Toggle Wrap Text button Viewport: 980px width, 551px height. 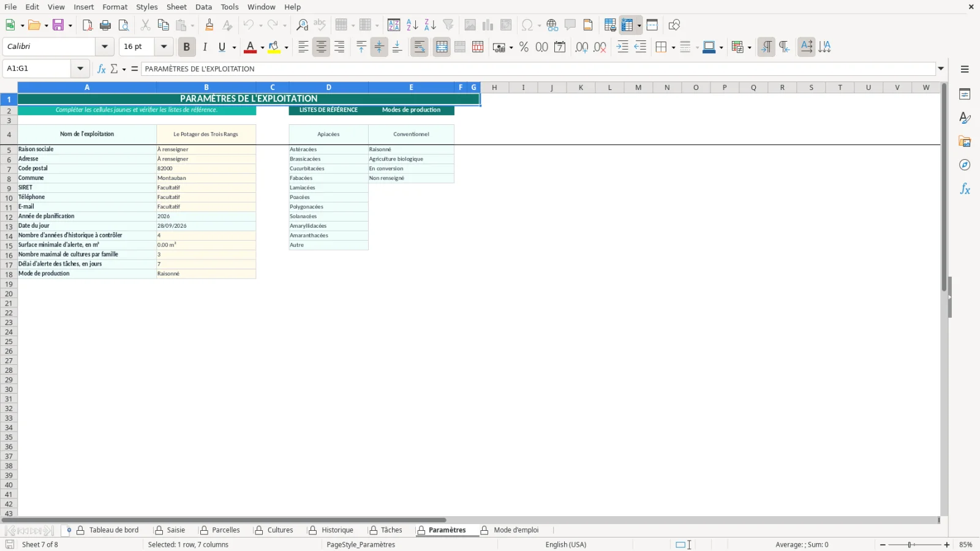click(x=420, y=47)
